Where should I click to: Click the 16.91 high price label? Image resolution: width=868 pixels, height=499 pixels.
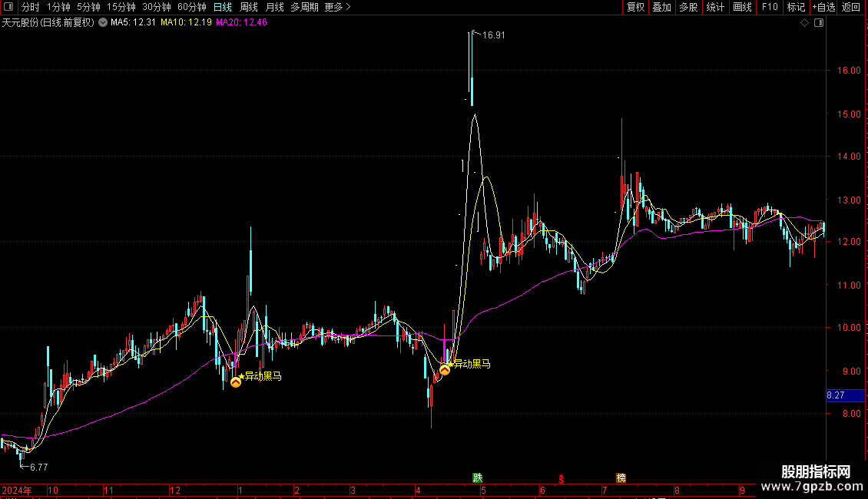pos(493,35)
